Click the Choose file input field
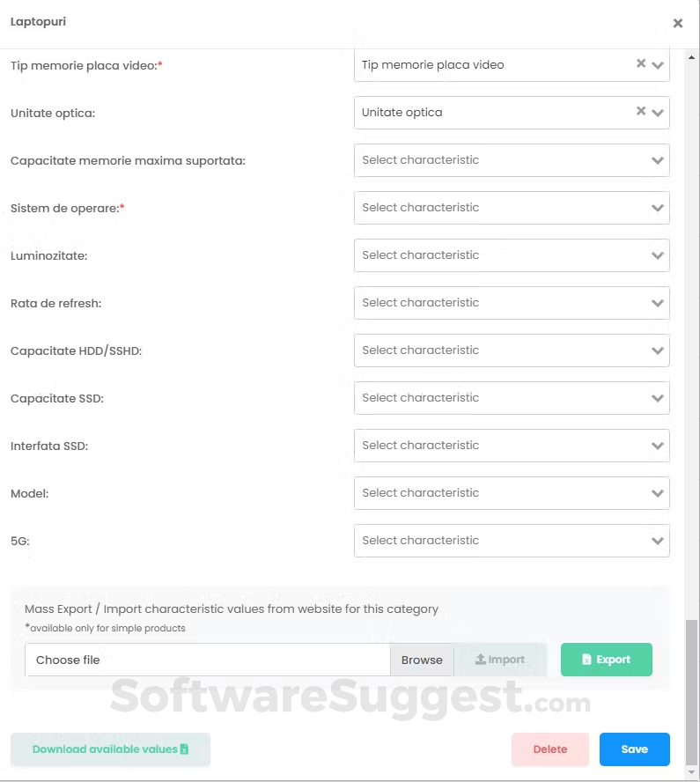The image size is (700, 782). tap(208, 660)
